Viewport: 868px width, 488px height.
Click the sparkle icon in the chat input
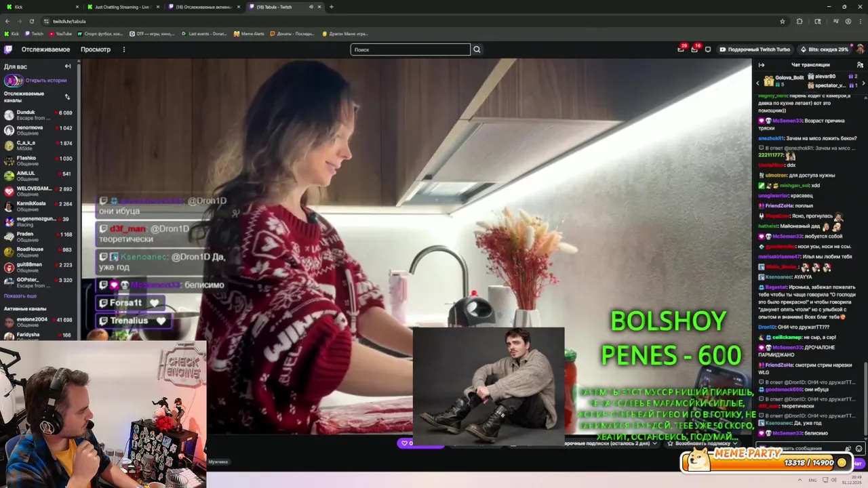point(848,449)
